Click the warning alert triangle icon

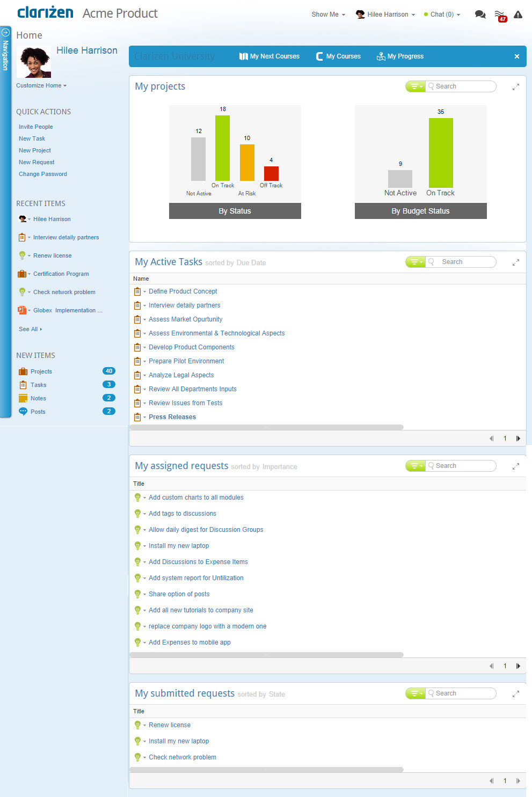tap(518, 14)
